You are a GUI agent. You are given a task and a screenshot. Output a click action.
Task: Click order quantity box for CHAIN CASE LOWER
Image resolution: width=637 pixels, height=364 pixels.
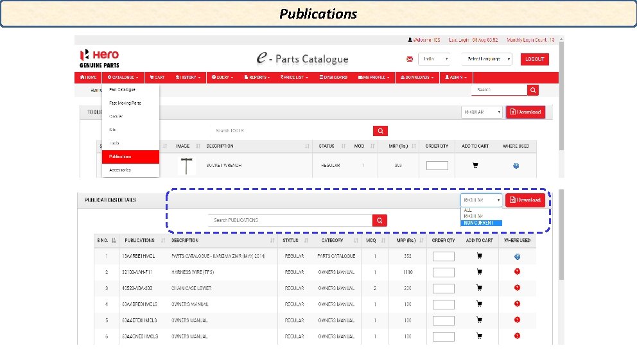443,288
